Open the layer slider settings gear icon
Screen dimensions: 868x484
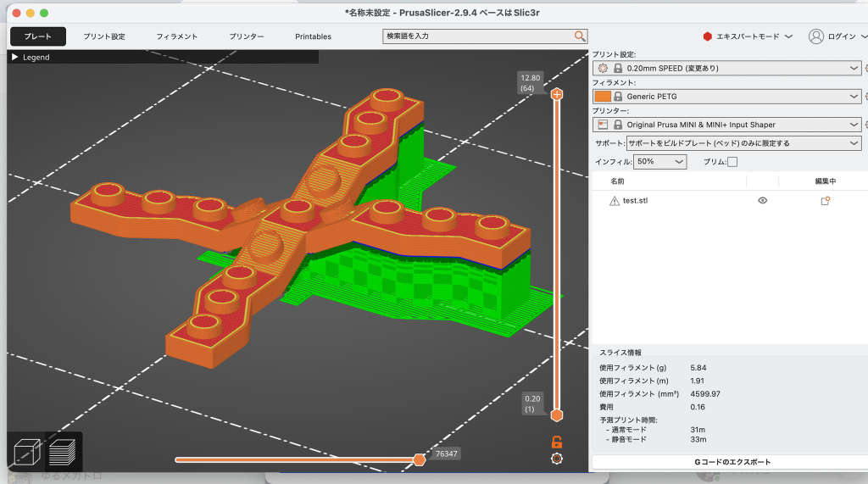pyautogui.click(x=556, y=459)
